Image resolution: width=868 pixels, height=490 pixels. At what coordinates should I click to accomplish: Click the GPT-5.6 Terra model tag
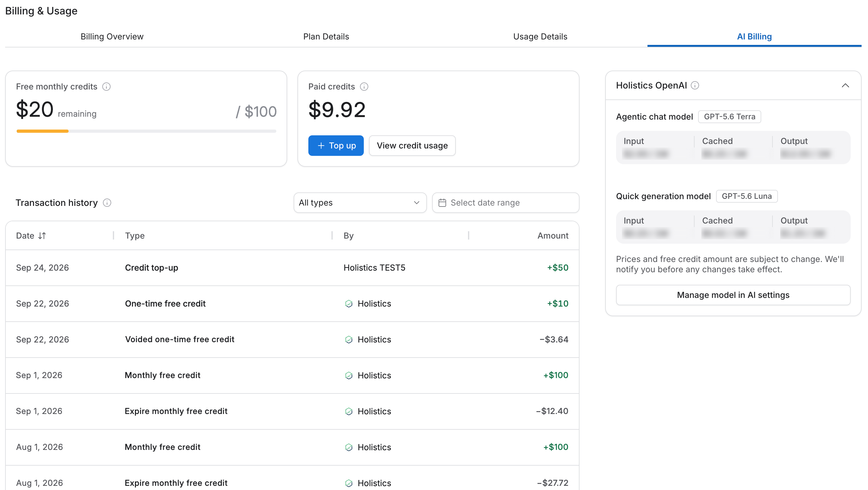point(730,117)
